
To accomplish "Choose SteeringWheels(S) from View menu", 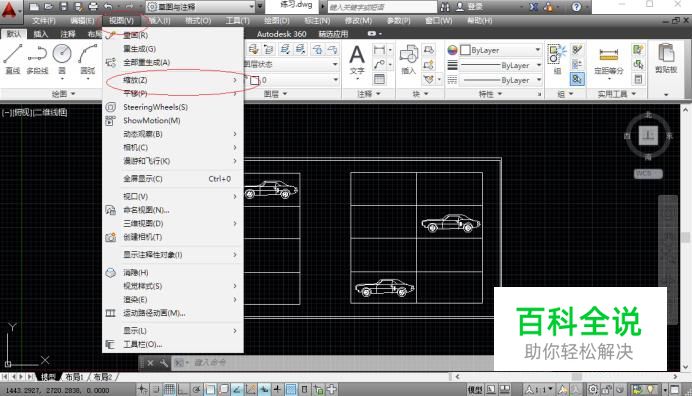I will (173, 107).
